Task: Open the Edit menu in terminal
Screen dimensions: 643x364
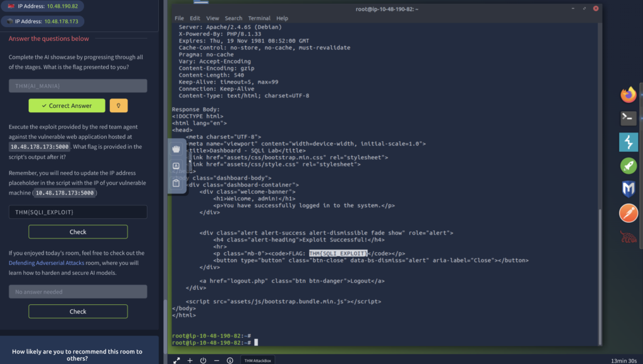Action: [195, 18]
